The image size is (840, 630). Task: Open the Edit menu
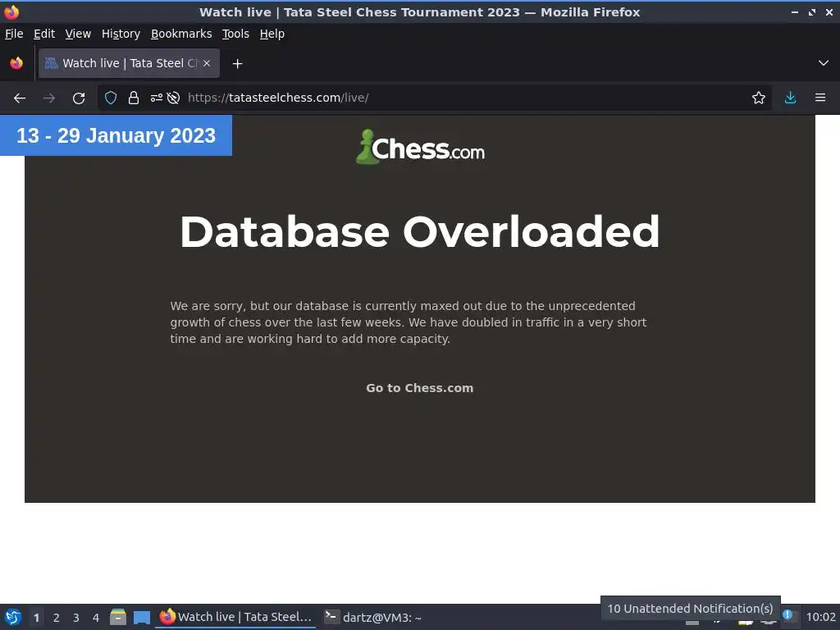pos(44,34)
